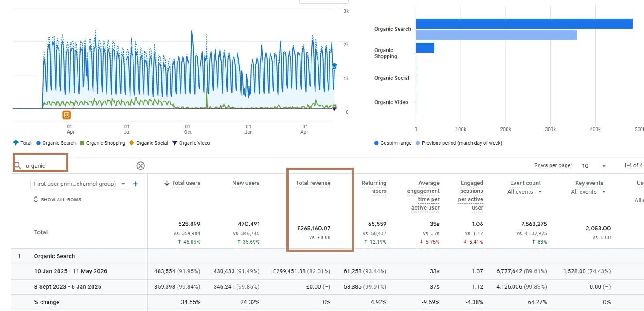644x311 pixels.
Task: Click total users value 525,899
Action: [189, 224]
